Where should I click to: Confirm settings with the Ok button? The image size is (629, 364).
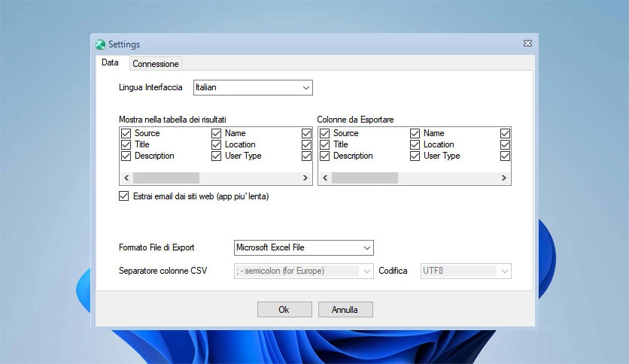[x=284, y=310]
